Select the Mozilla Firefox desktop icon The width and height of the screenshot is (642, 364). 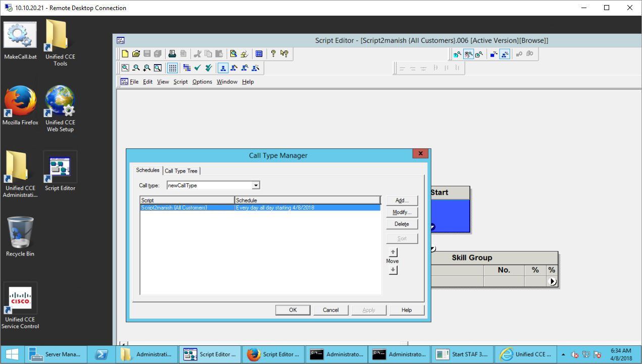pyautogui.click(x=20, y=106)
